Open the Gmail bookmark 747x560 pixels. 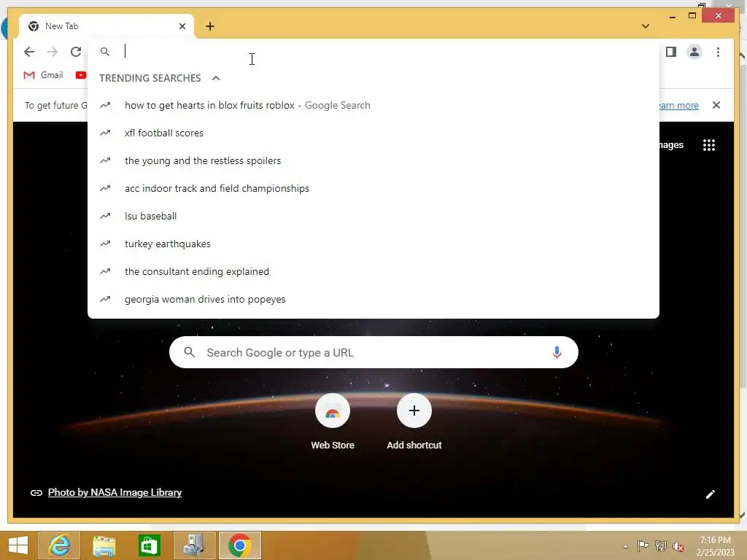point(43,75)
